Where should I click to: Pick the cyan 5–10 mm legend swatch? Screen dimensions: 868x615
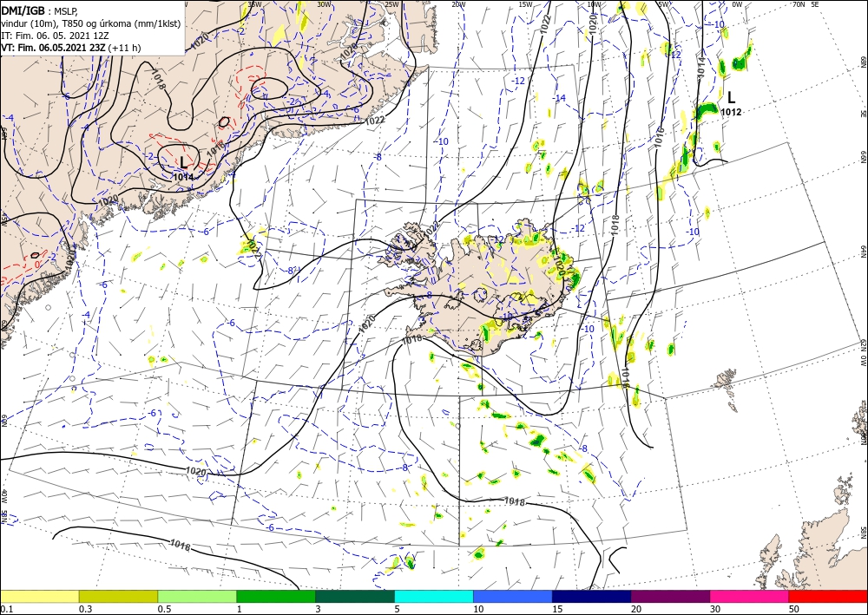pos(434,596)
